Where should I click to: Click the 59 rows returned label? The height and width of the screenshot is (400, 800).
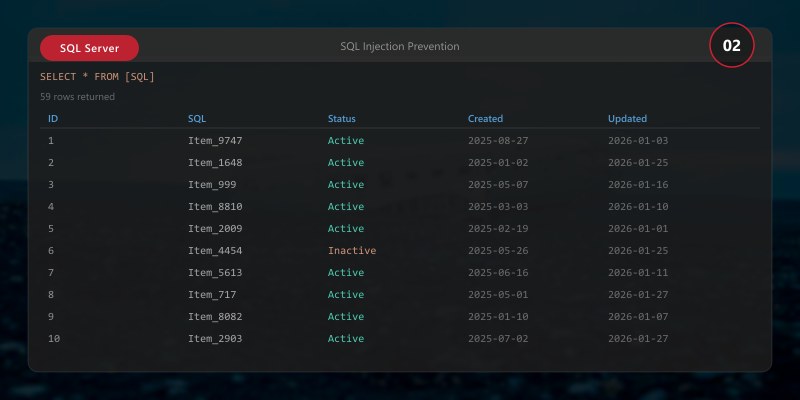coord(78,96)
